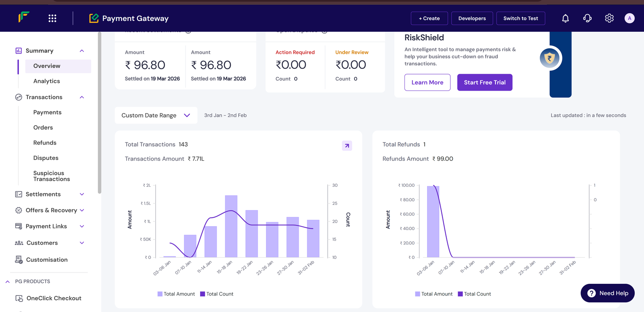The width and height of the screenshot is (644, 312).
Task: Select Overview in the sidebar
Action: (58, 66)
